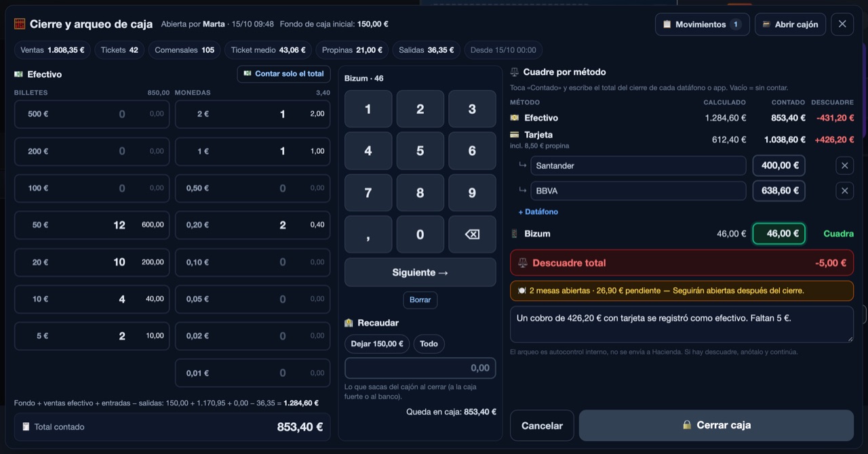
Task: Choose Todo collection option
Action: (x=429, y=344)
